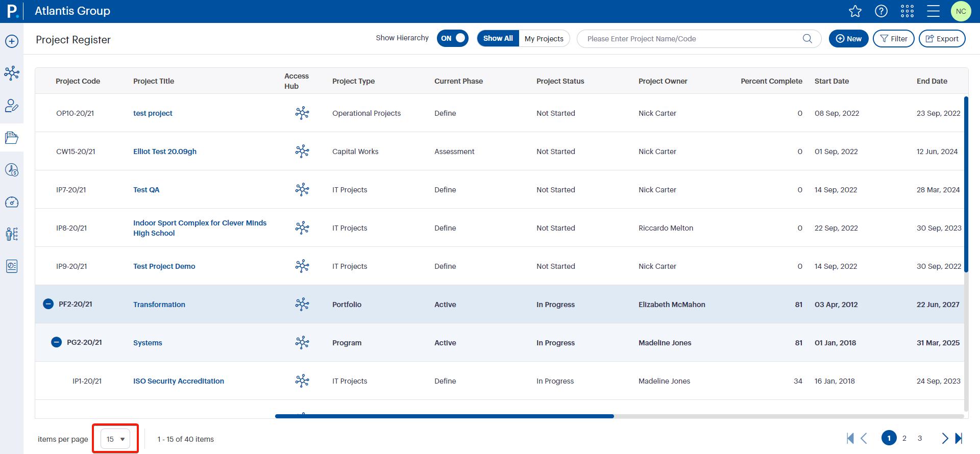This screenshot has height=454, width=980.
Task: Open Access Hub for Elliot Test 20.09gh
Action: [x=302, y=151]
